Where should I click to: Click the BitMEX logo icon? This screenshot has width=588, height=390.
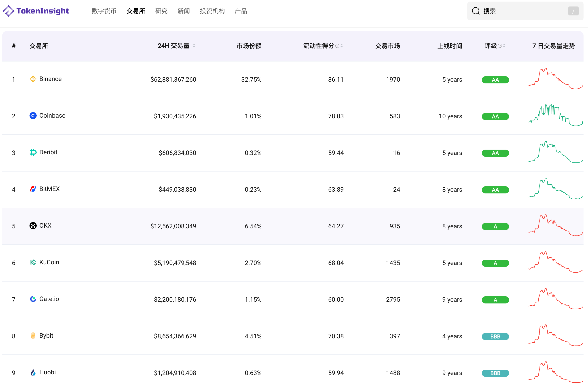[33, 189]
